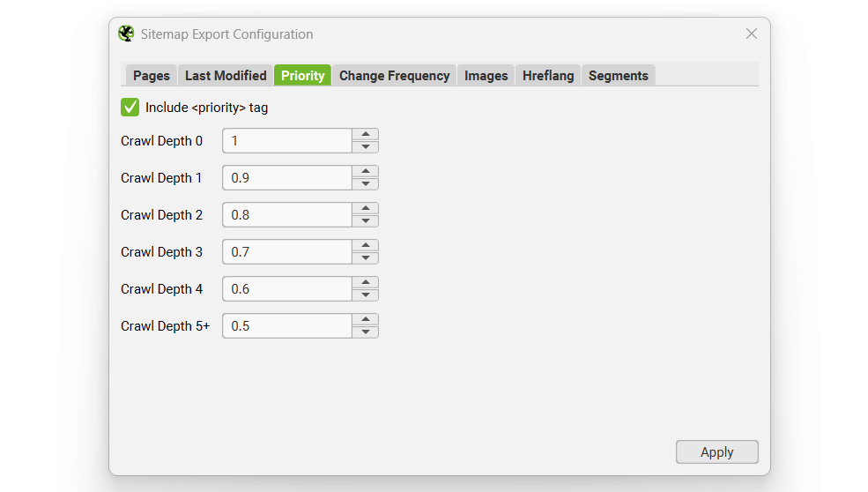Click the Crawl Depth 3 value field

[x=286, y=251]
